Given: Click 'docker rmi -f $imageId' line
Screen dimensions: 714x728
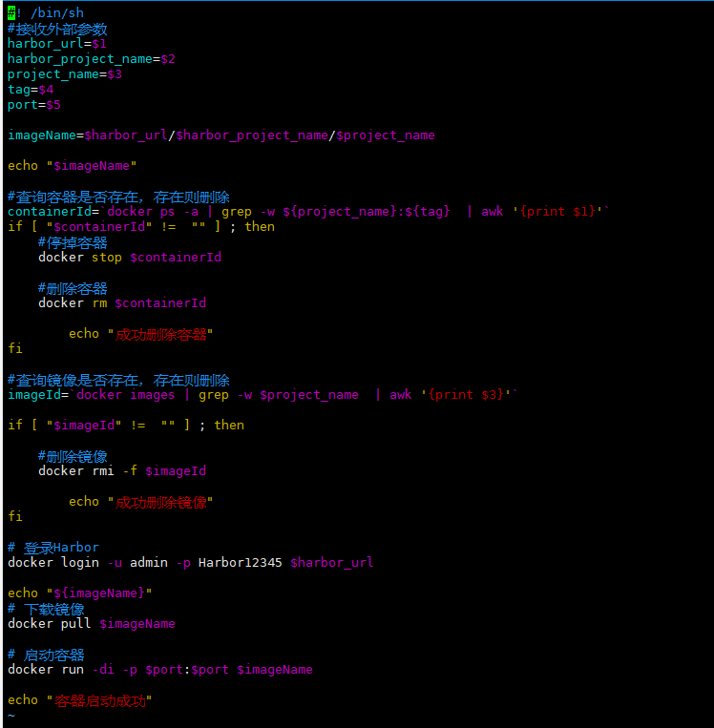Looking at the screenshot, I should pyautogui.click(x=122, y=471).
